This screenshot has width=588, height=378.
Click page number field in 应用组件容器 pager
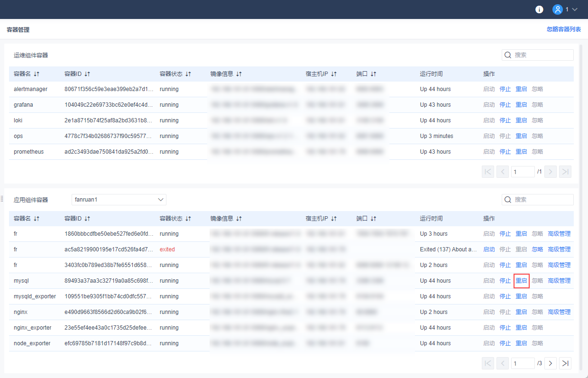click(x=523, y=363)
